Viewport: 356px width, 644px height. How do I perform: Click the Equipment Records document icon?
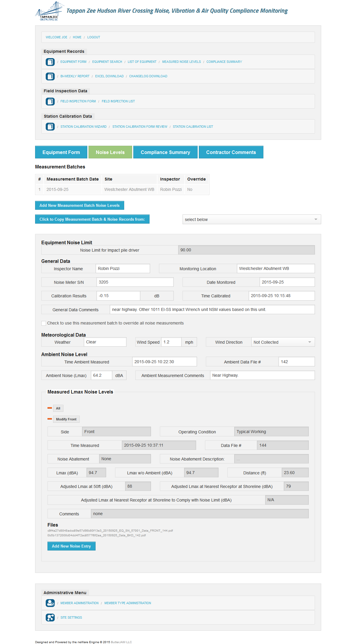50,62
